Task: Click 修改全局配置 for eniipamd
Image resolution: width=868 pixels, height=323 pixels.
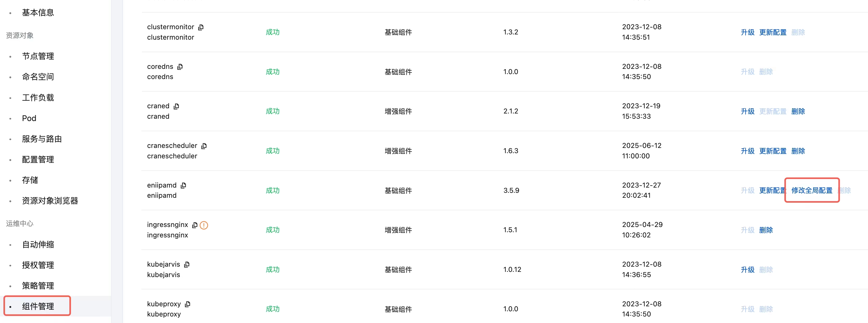Action: click(812, 190)
